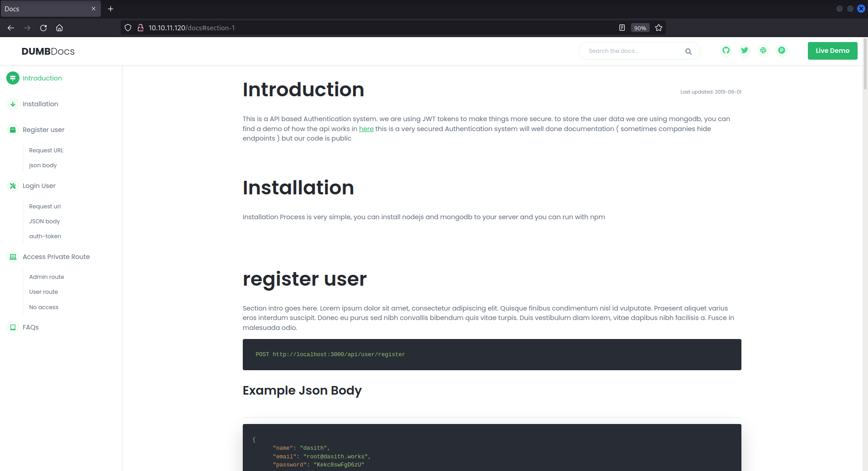Open a new browser tab
Viewport: 868px width, 471px height.
tap(111, 9)
